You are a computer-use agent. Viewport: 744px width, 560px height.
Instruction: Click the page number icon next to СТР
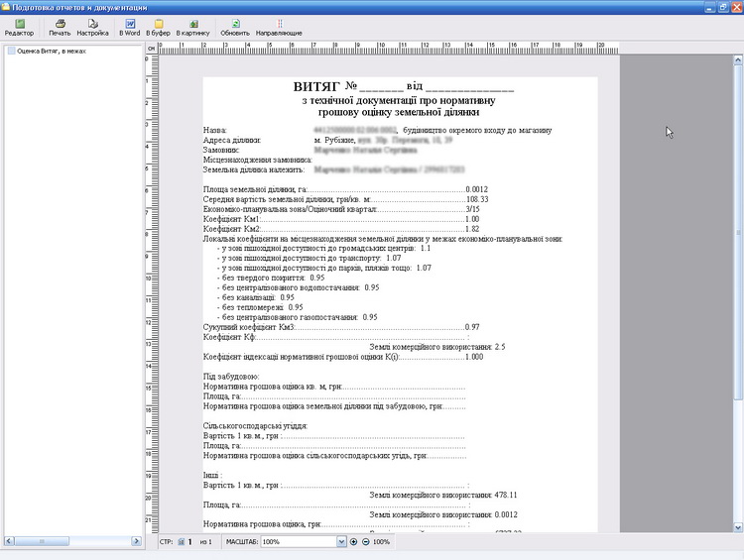(181, 541)
